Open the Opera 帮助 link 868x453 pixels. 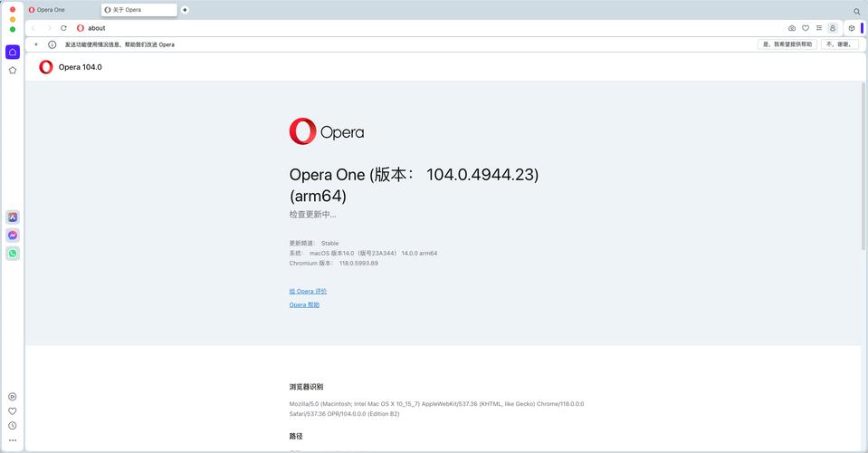(x=304, y=305)
